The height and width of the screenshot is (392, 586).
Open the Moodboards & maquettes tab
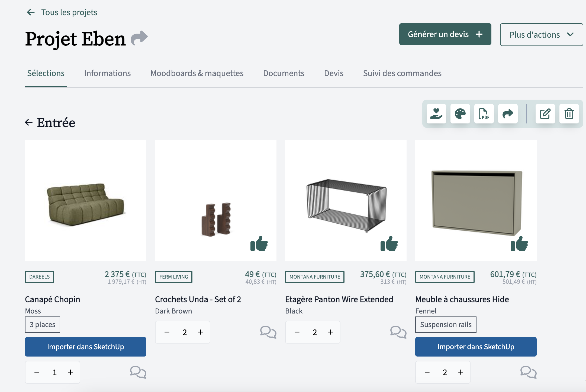(197, 73)
